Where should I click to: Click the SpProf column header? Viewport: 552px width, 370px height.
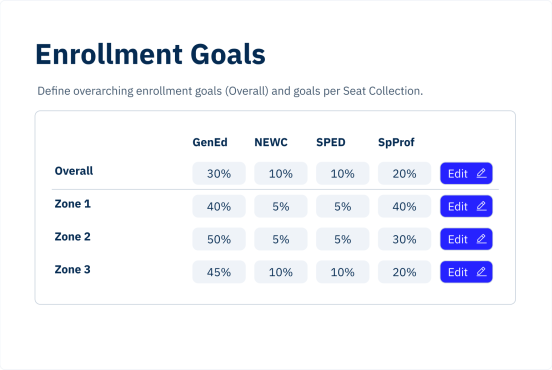click(x=396, y=143)
